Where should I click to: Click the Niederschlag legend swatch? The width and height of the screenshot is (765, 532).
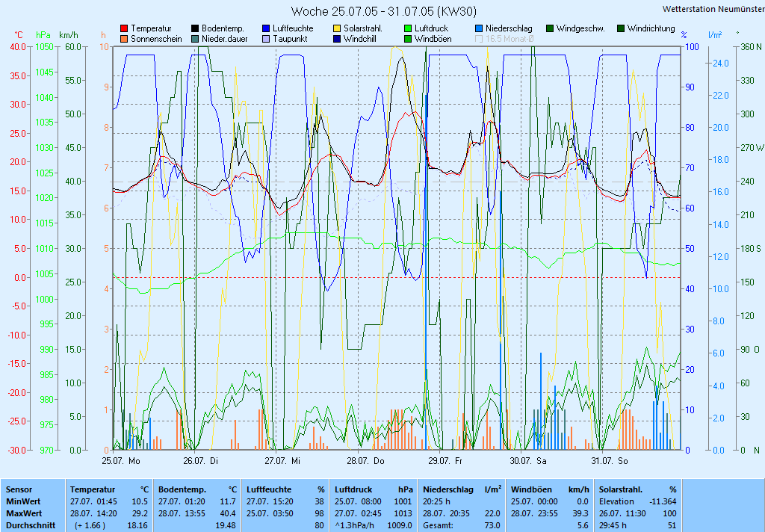479,28
